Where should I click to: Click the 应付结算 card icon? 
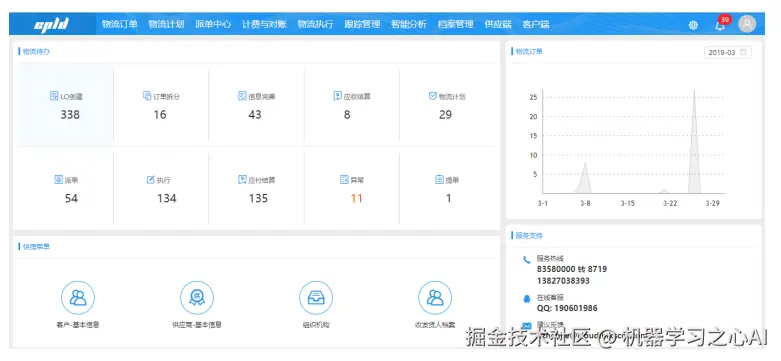click(x=242, y=179)
